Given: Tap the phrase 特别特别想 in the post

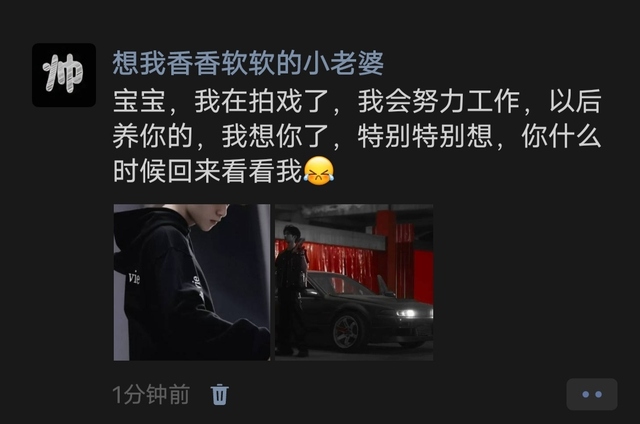Looking at the screenshot, I should point(425,136).
